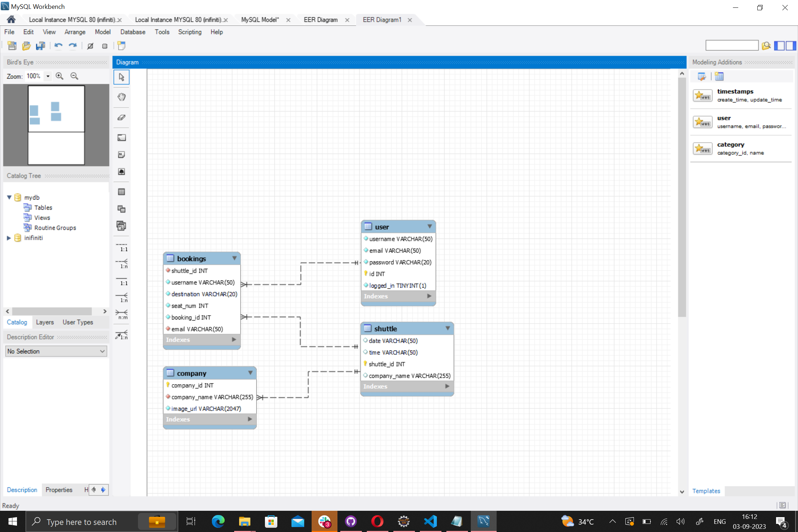This screenshot has height=532, width=798.
Task: Zoom in with the magnifier plus icon
Action: (59, 76)
